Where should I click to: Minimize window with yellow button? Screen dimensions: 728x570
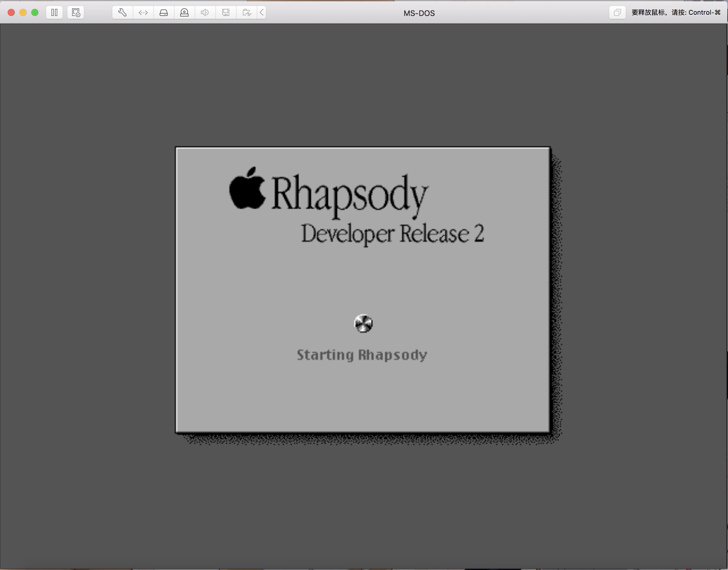23,13
